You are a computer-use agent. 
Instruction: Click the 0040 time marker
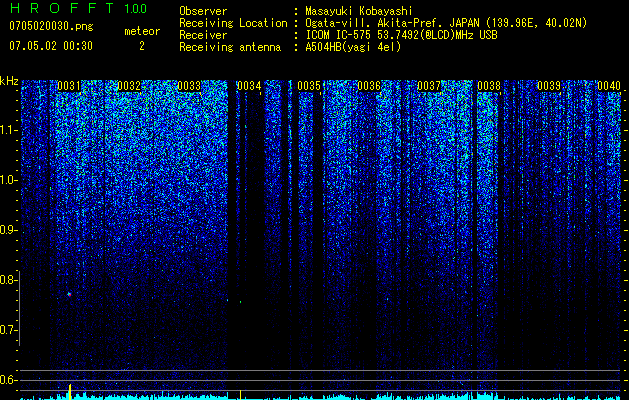tap(609, 86)
